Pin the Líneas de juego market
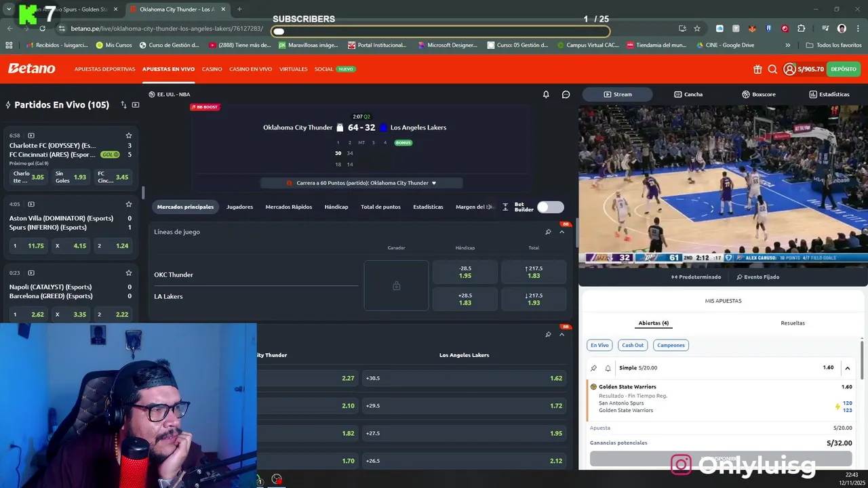868x488 pixels. tap(548, 232)
